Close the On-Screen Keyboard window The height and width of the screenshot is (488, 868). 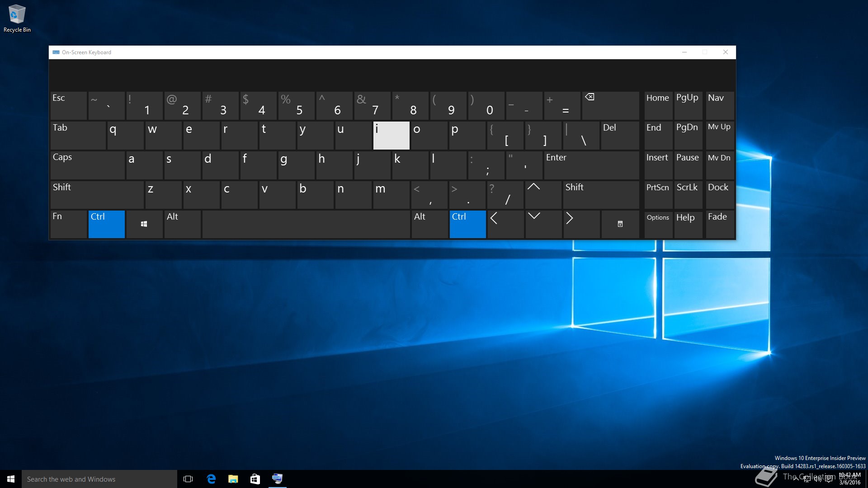pos(726,52)
